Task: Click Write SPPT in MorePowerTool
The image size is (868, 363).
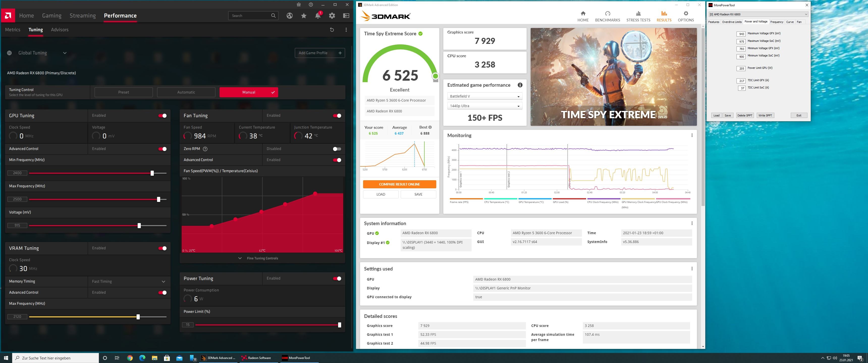Action: (x=765, y=115)
